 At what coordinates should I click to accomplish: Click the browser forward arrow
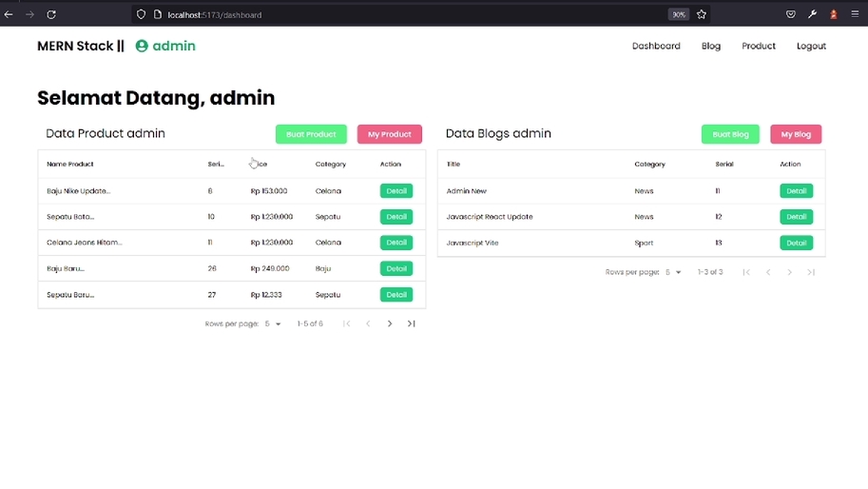29,15
